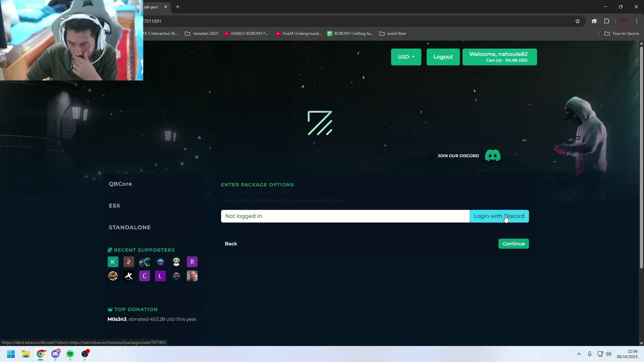The image size is (644, 362).
Task: Click Login with Discord button
Action: point(499,216)
